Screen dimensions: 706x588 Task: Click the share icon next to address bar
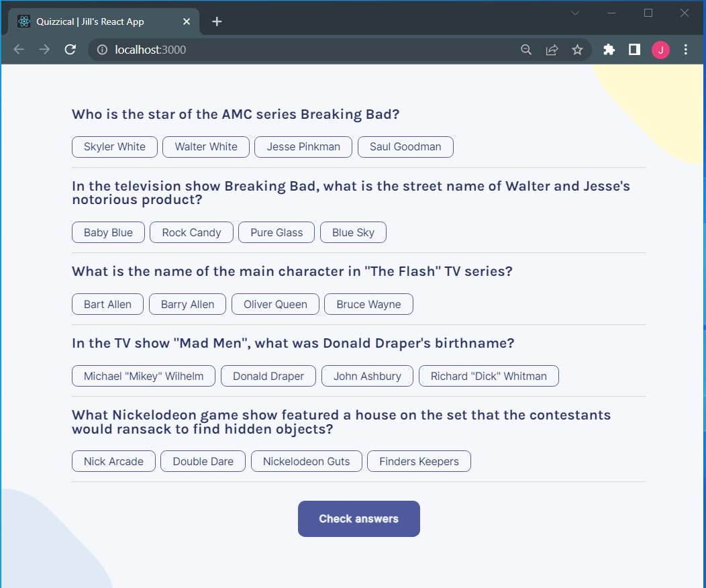click(552, 49)
